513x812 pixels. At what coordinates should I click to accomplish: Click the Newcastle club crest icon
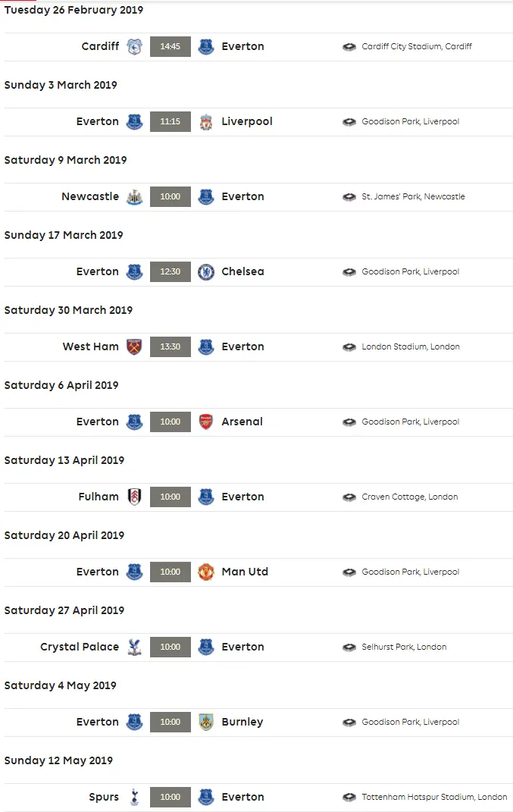pyautogui.click(x=134, y=196)
